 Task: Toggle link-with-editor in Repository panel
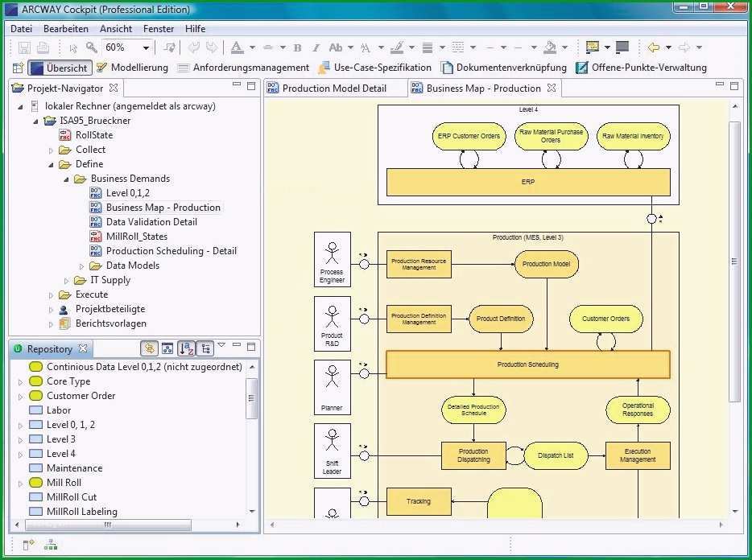[149, 348]
